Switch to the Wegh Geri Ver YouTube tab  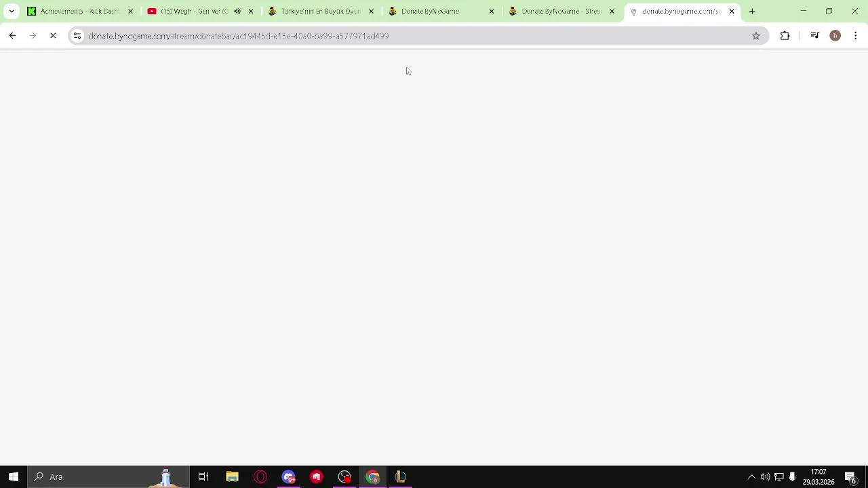coord(194,11)
